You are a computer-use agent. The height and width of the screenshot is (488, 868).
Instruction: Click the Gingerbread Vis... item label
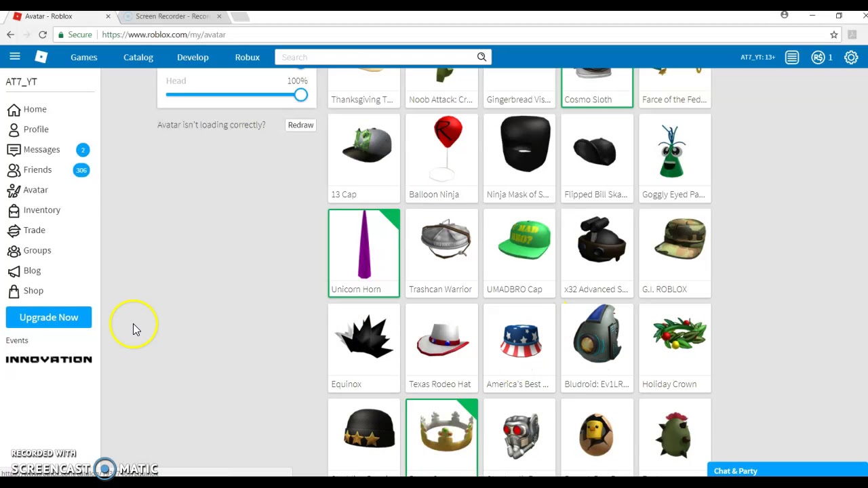point(519,100)
